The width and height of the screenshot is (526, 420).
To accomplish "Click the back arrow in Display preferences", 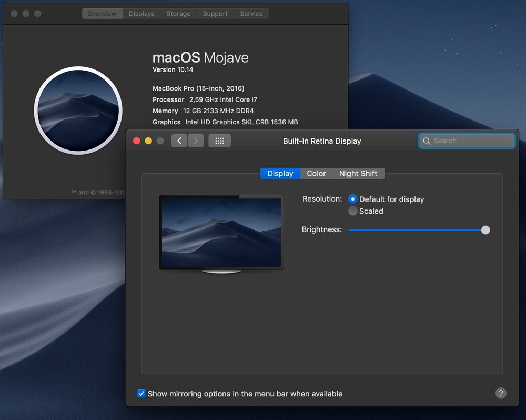I will coord(179,141).
